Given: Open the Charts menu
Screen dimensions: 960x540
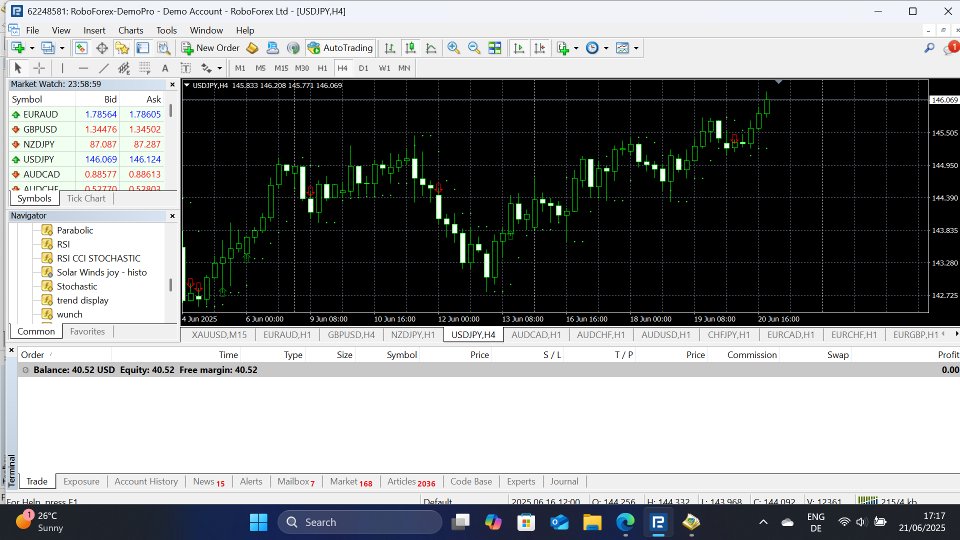Looking at the screenshot, I should [130, 30].
